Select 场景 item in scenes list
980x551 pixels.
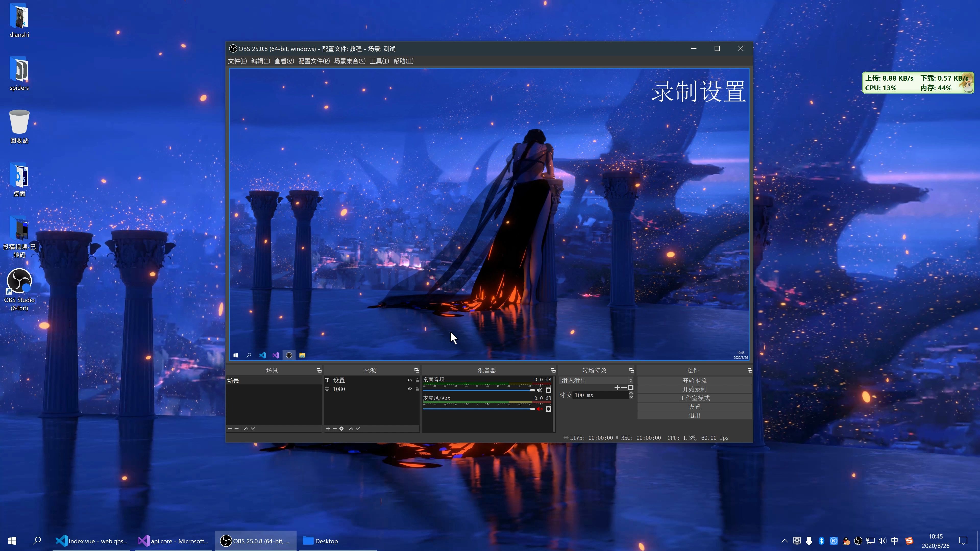tap(274, 380)
